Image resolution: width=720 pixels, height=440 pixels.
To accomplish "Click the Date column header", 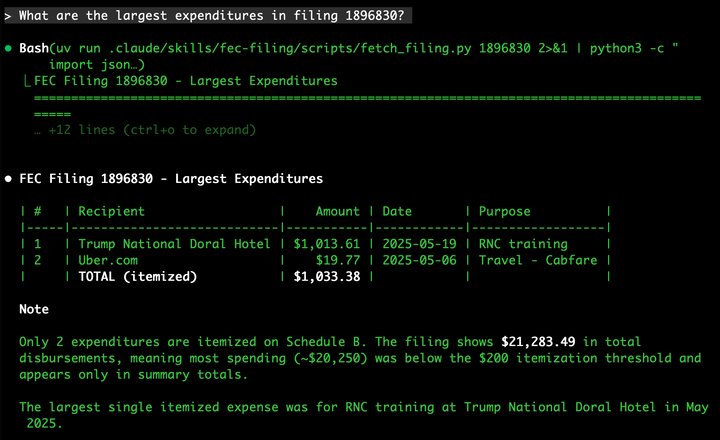I will coord(397,211).
